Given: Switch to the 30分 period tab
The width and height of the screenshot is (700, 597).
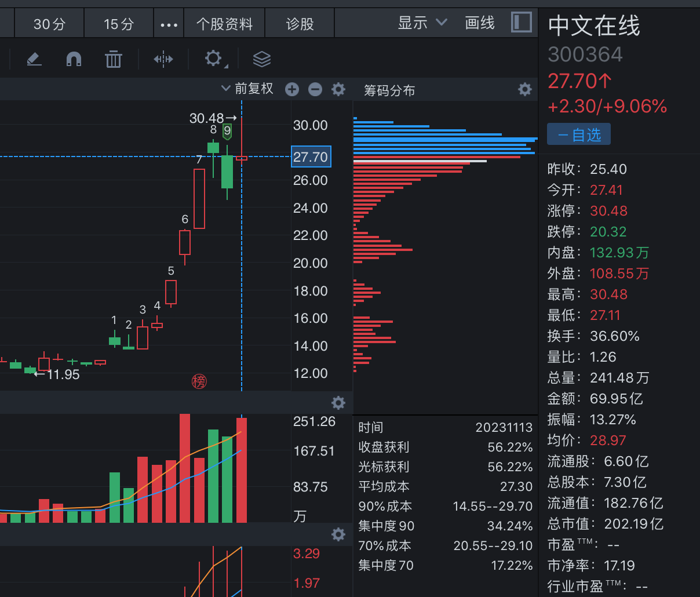Looking at the screenshot, I should point(49,24).
